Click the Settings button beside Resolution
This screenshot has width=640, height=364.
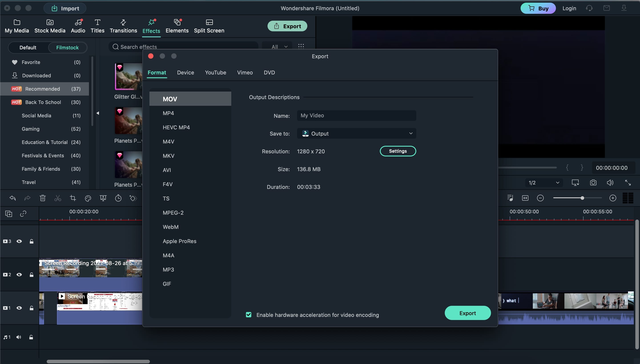click(x=397, y=151)
